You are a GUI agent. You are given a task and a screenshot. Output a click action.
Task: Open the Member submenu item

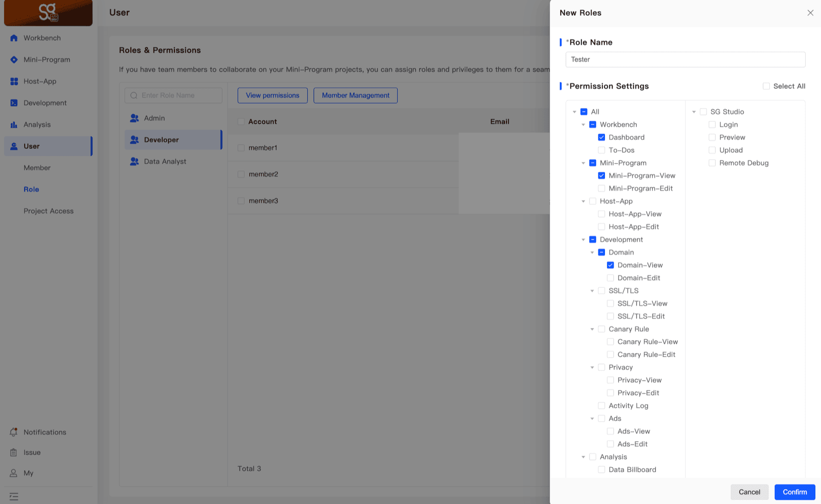[x=37, y=168]
